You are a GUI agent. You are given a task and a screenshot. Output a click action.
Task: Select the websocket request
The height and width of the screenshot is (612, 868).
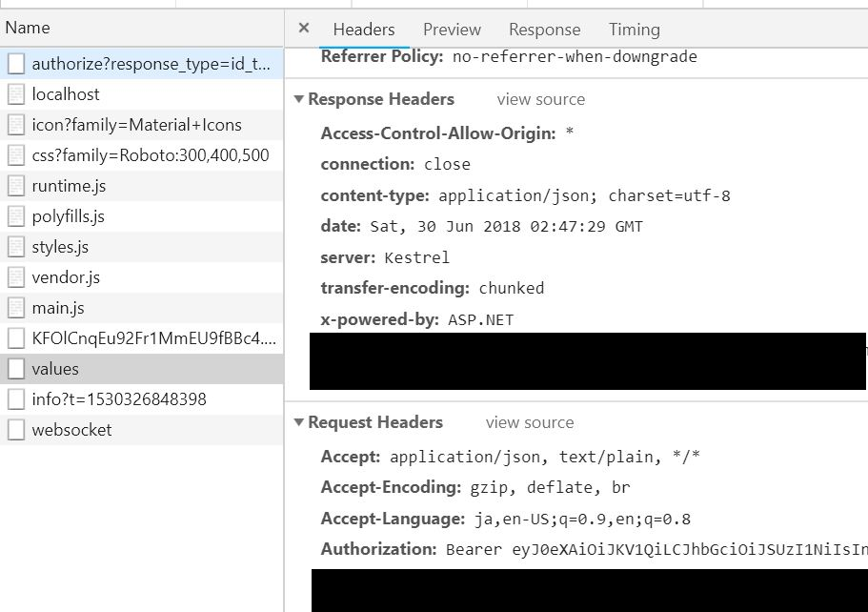click(142, 429)
